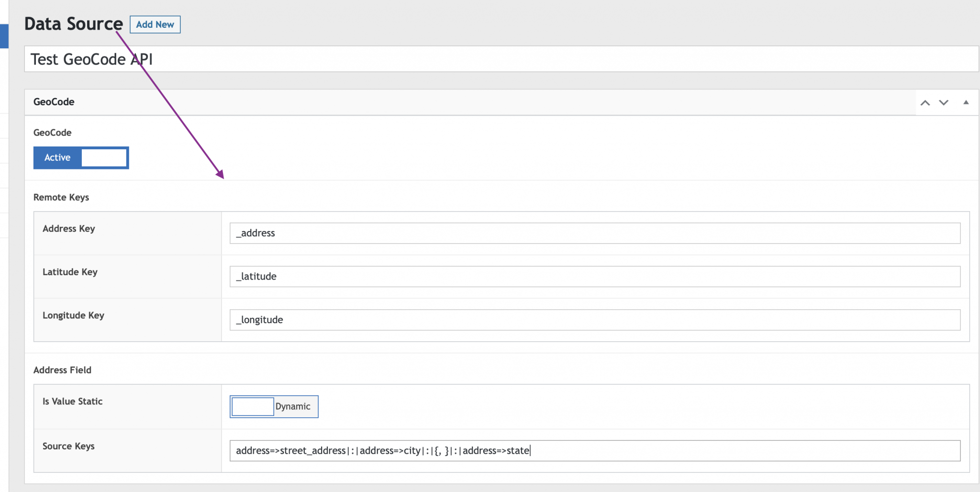Collapse the GeoCode panel with triangle toggle

(966, 102)
